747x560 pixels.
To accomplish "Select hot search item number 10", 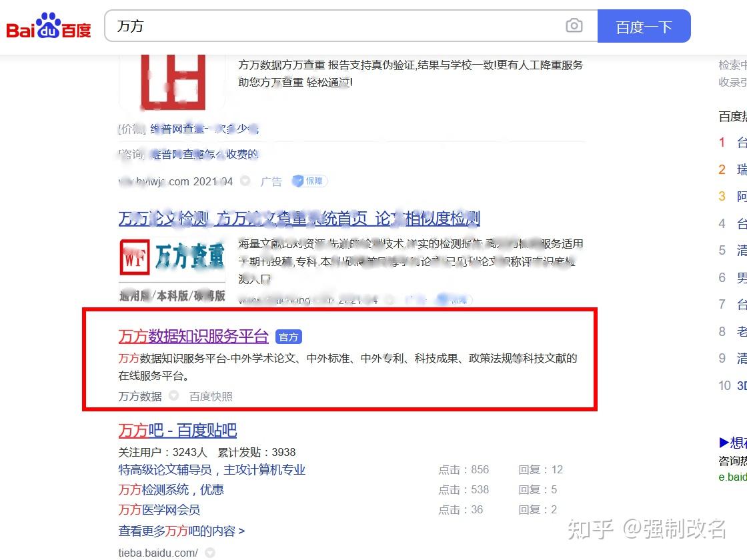I will 732,385.
